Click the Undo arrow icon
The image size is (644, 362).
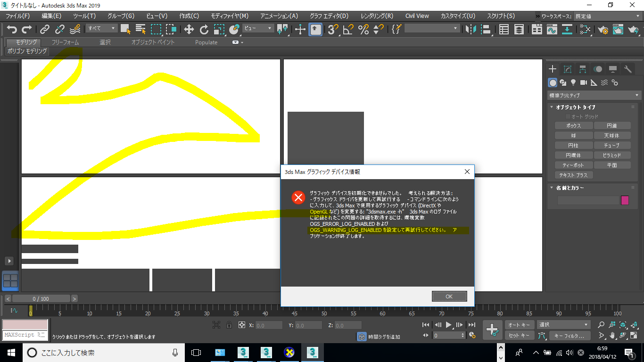12,29
